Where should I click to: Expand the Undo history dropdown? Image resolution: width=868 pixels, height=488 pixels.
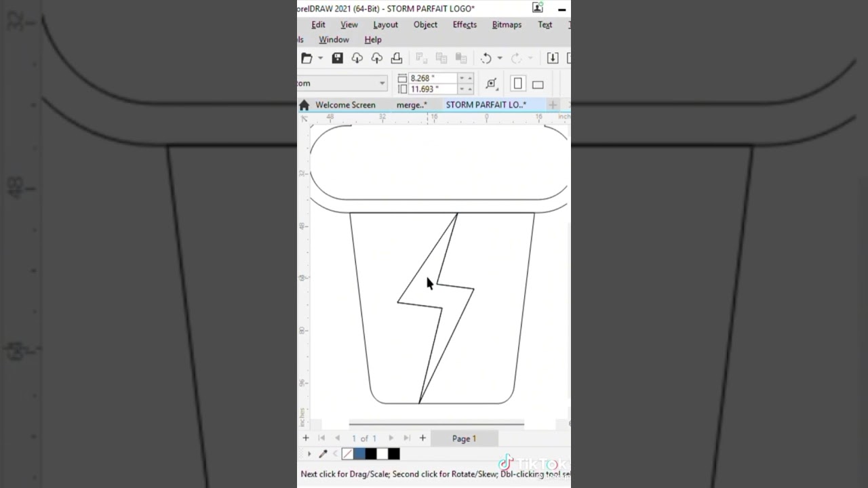(500, 58)
